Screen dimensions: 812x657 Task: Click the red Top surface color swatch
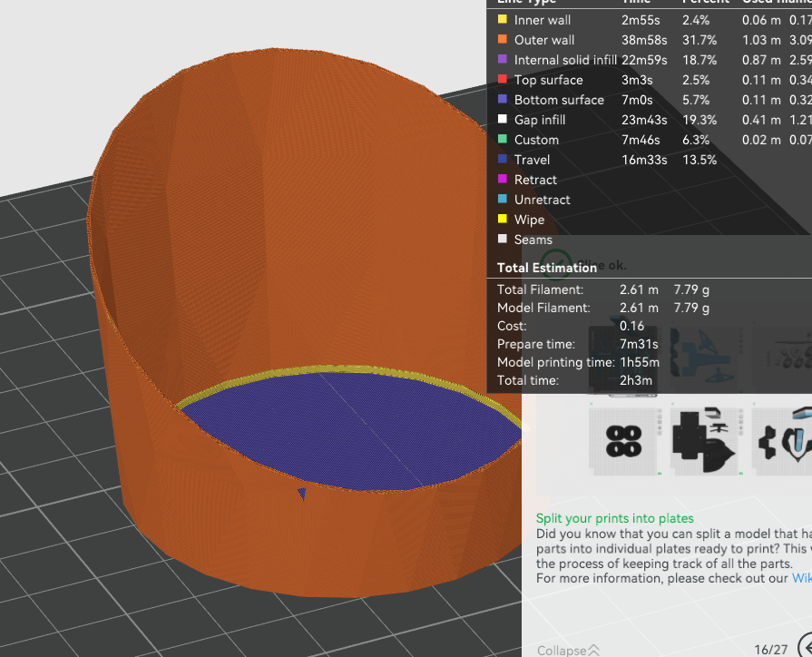(x=503, y=80)
